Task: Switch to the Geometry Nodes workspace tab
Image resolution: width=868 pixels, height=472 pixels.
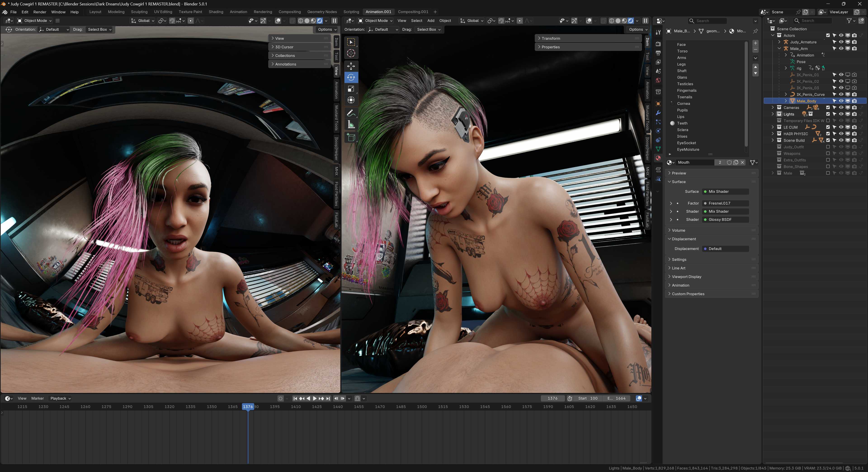Action: tap(322, 12)
